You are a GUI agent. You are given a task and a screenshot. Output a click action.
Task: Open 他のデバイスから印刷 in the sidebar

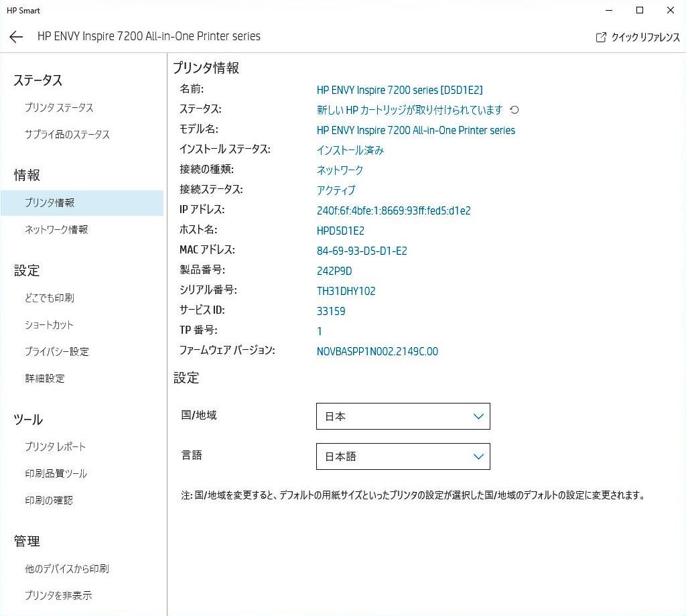(67, 568)
